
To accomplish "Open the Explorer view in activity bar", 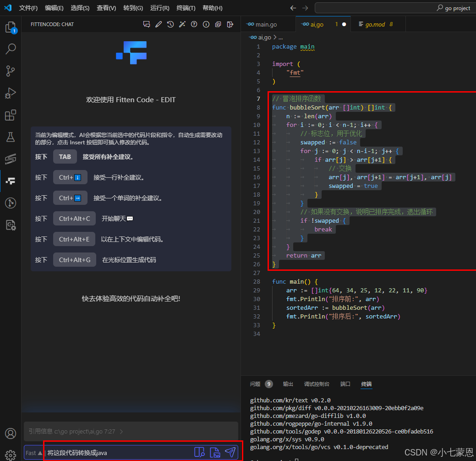I will (x=11, y=27).
